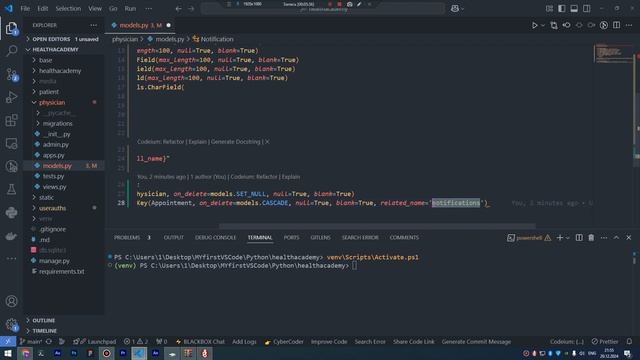
Task: Split the editor right
Action: [x=616, y=25]
